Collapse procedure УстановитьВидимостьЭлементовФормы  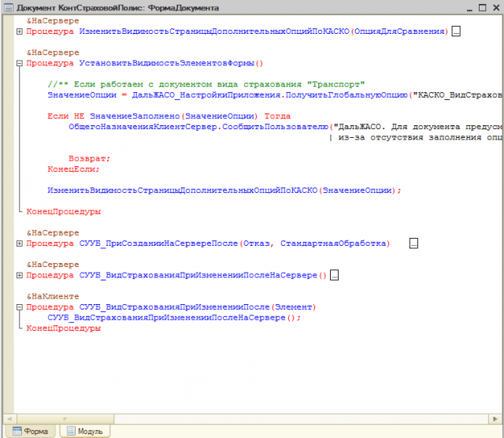tap(20, 63)
